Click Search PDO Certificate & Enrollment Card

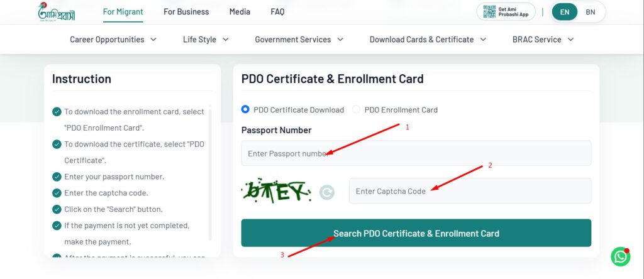(x=416, y=233)
